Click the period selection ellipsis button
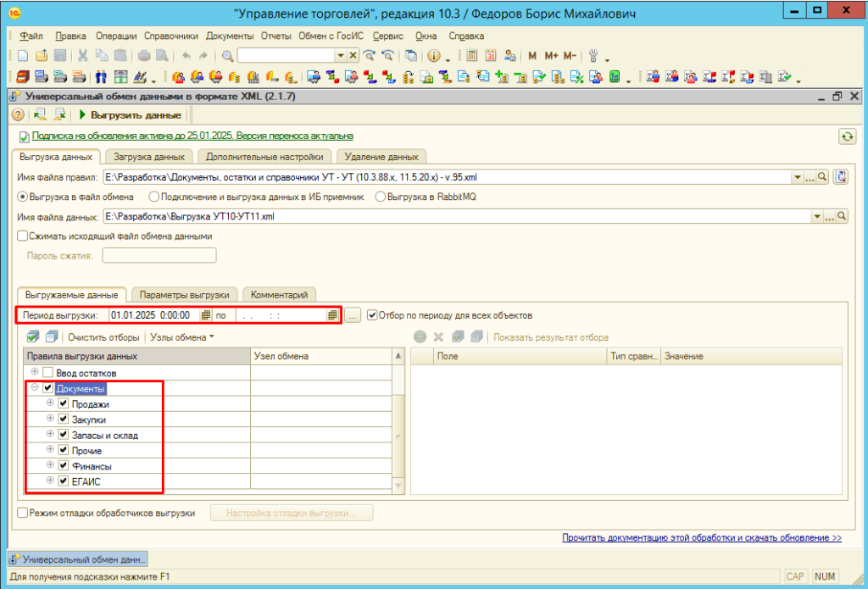Screen dimensions: 868x589 (353, 315)
